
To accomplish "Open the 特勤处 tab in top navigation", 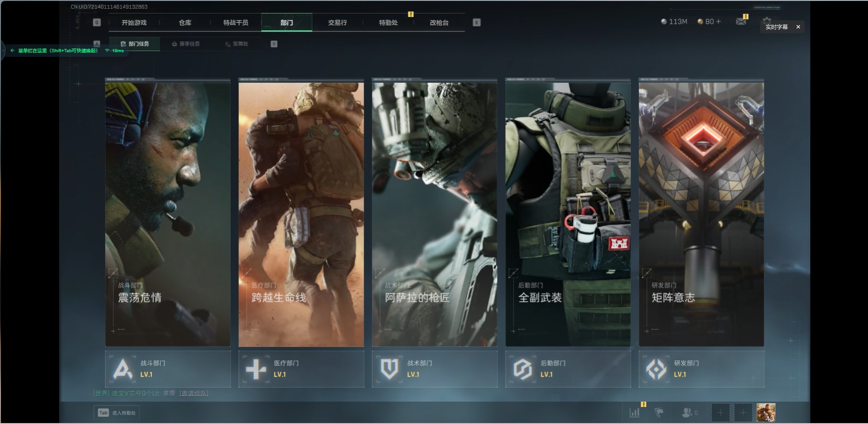I will [388, 23].
